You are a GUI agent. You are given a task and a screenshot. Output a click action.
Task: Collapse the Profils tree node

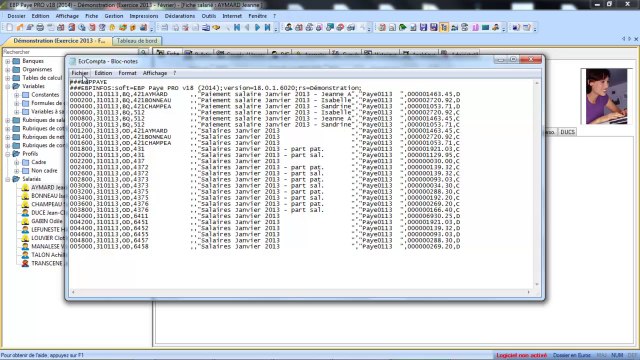click(8, 154)
